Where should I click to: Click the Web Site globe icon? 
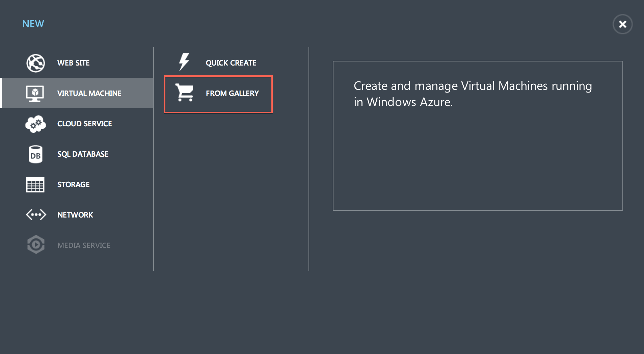click(35, 63)
